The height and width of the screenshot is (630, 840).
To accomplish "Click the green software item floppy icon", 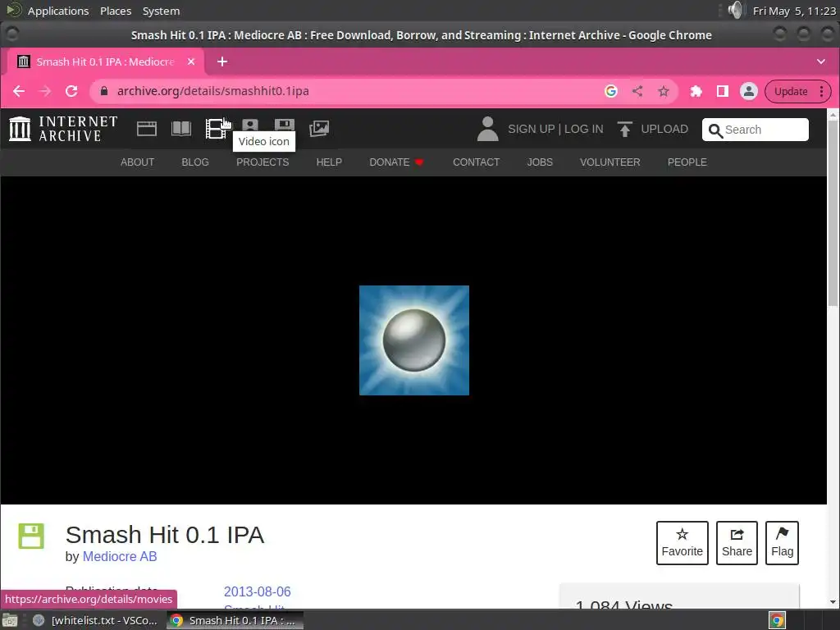I will 31,536.
